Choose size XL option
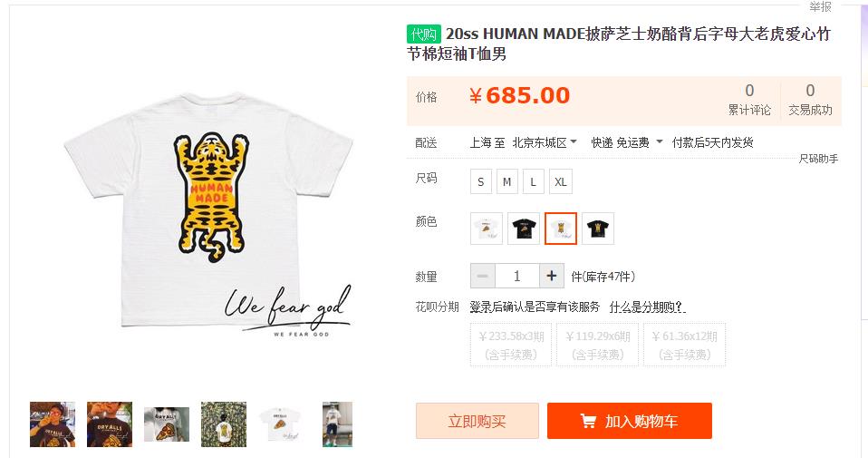868x458 pixels. tap(561, 181)
